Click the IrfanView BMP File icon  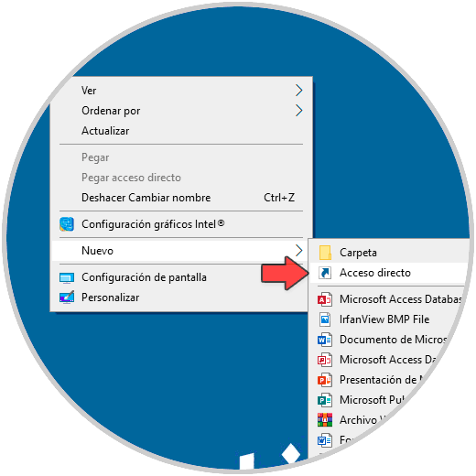coord(325,319)
